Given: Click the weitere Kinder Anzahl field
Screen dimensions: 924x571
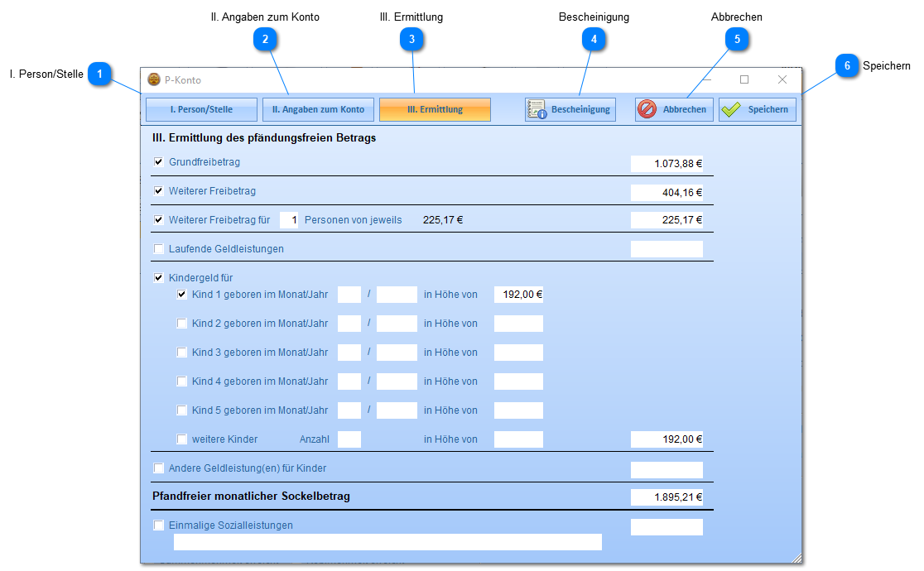Looking at the screenshot, I should click(x=349, y=439).
